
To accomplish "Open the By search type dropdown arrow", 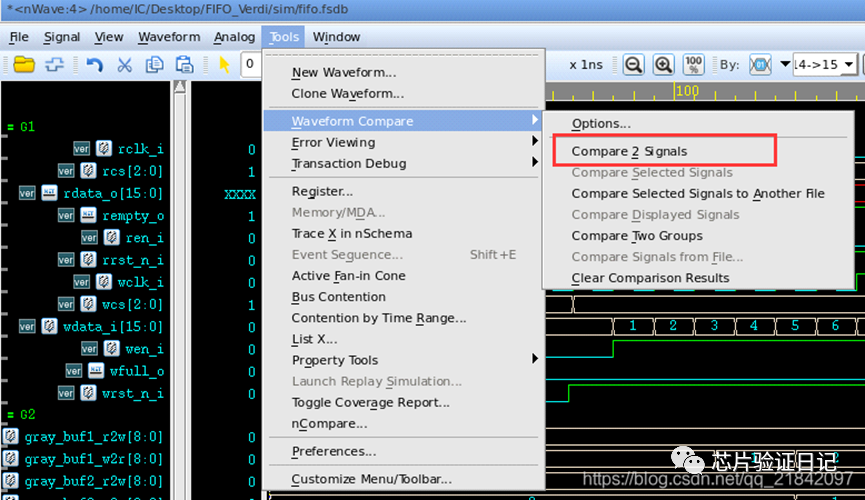I will [x=784, y=64].
